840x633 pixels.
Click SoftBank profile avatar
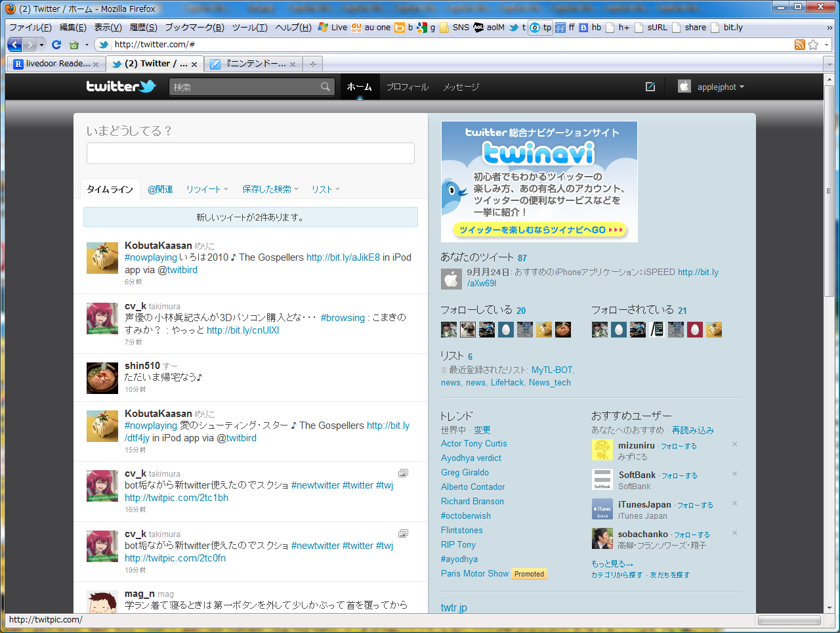point(602,480)
